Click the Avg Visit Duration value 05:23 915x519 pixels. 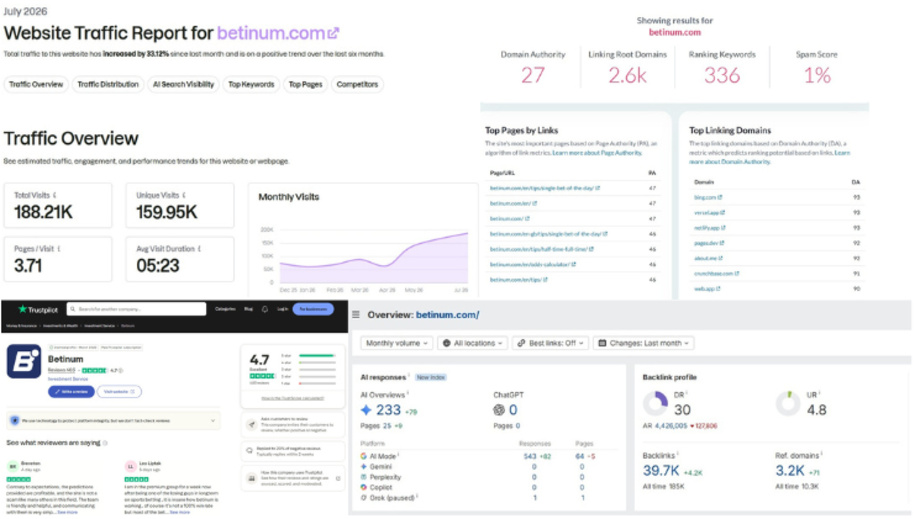(158, 266)
